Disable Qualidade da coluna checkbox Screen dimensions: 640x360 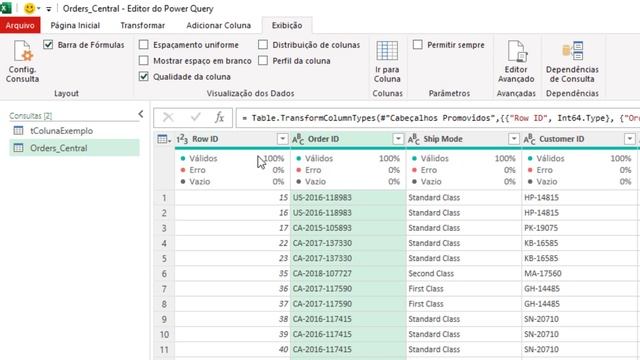[143, 76]
